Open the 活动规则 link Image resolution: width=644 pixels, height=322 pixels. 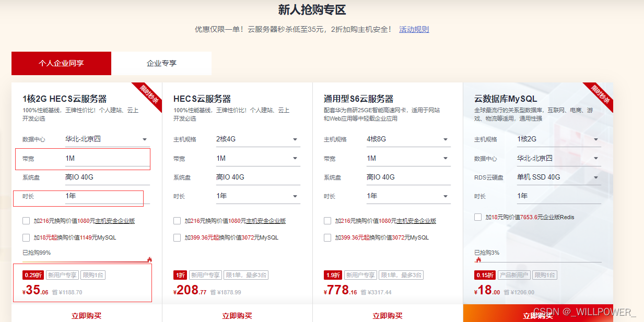point(414,29)
